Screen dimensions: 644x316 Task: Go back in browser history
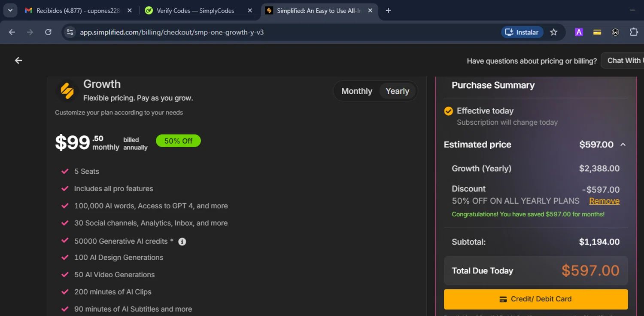coord(12,32)
